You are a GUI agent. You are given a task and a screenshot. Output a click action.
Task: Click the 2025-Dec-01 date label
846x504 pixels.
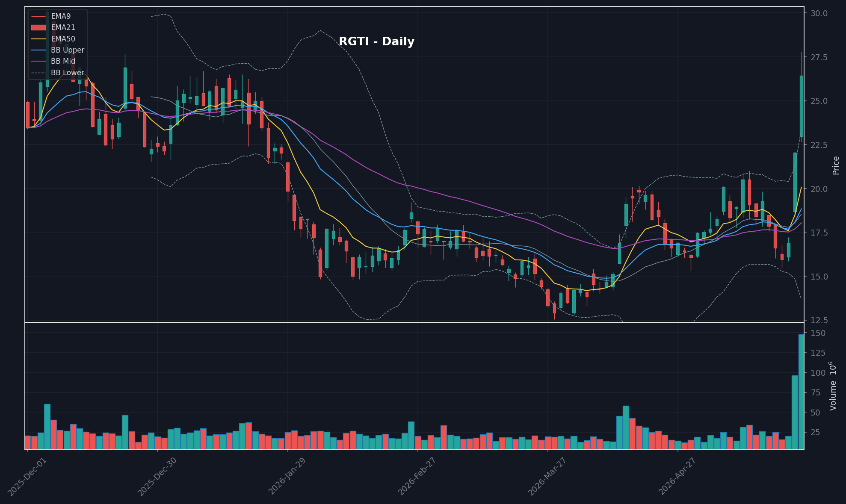pyautogui.click(x=27, y=476)
